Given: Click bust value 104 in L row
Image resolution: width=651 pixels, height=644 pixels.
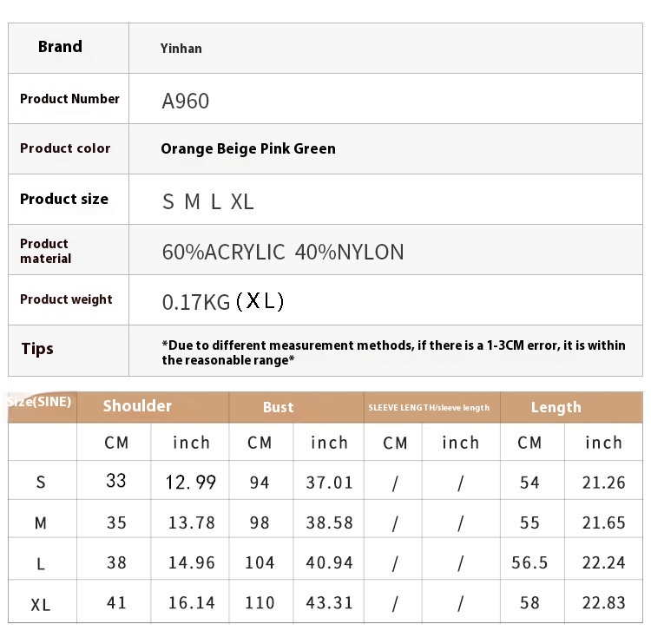Looking at the screenshot, I should (260, 562).
